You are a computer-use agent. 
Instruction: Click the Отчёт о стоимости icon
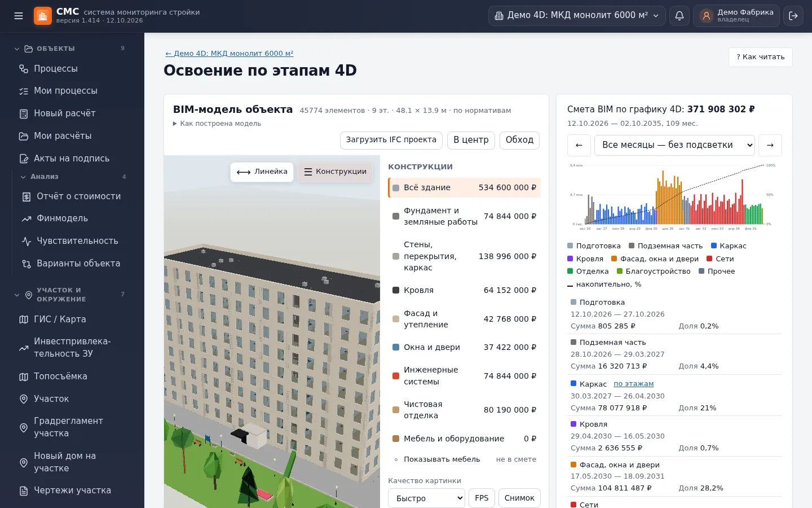pos(27,196)
